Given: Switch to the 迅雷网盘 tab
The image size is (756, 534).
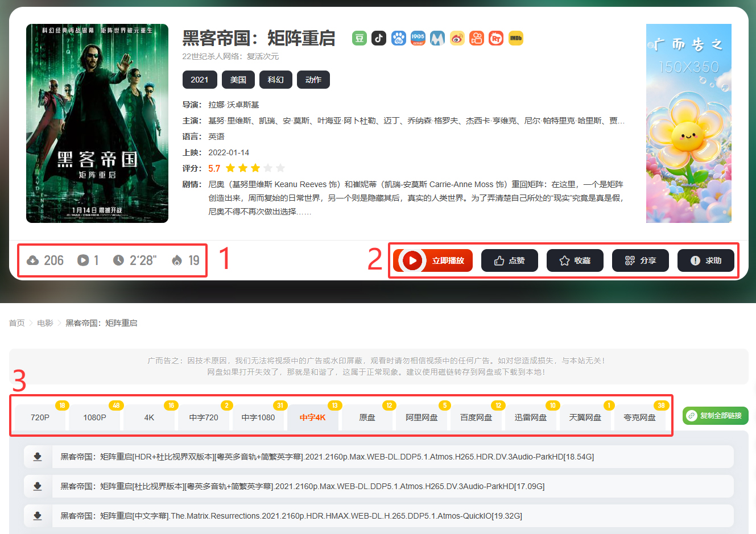Looking at the screenshot, I should pos(531,417).
